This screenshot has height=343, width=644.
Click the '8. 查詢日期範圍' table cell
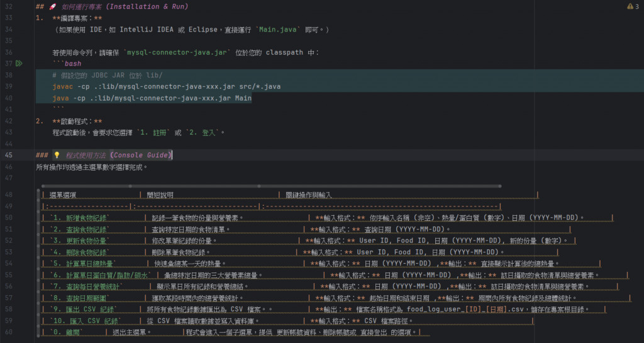coord(80,298)
